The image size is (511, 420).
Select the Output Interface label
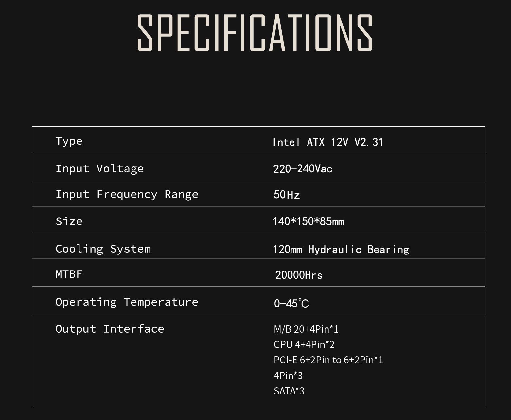110,329
